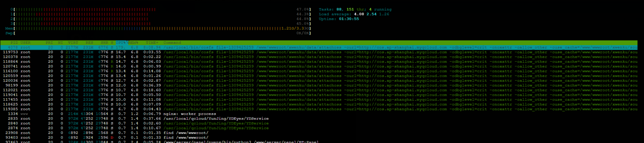Image resolution: width=644 pixels, height=143 pixels.
Task: Select highlighted process PID 4078
Action: point(319,47)
